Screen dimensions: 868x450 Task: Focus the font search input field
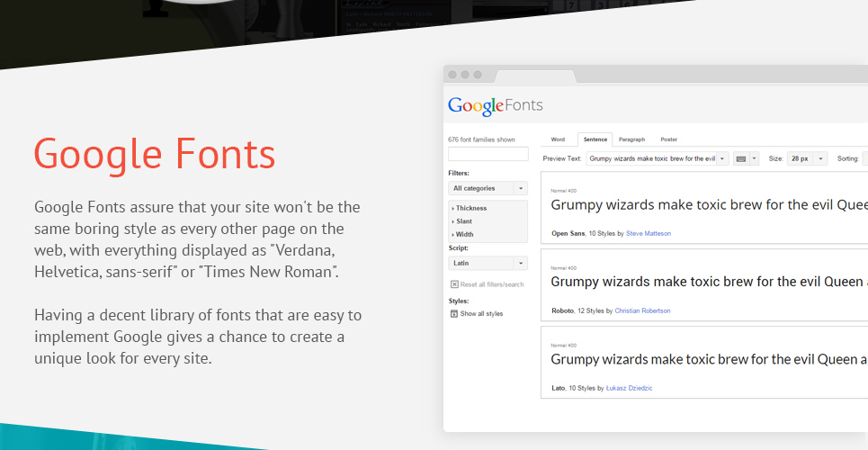(488, 154)
